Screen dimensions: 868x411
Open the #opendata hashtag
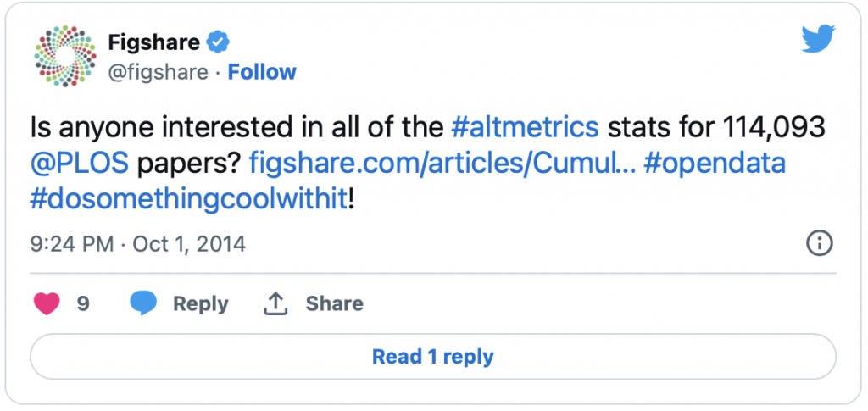pyautogui.click(x=715, y=164)
